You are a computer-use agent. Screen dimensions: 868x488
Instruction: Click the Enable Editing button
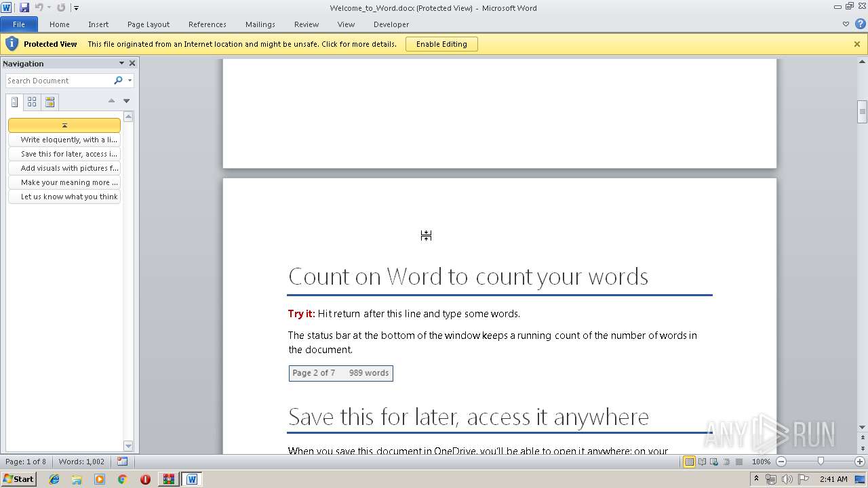(x=441, y=44)
